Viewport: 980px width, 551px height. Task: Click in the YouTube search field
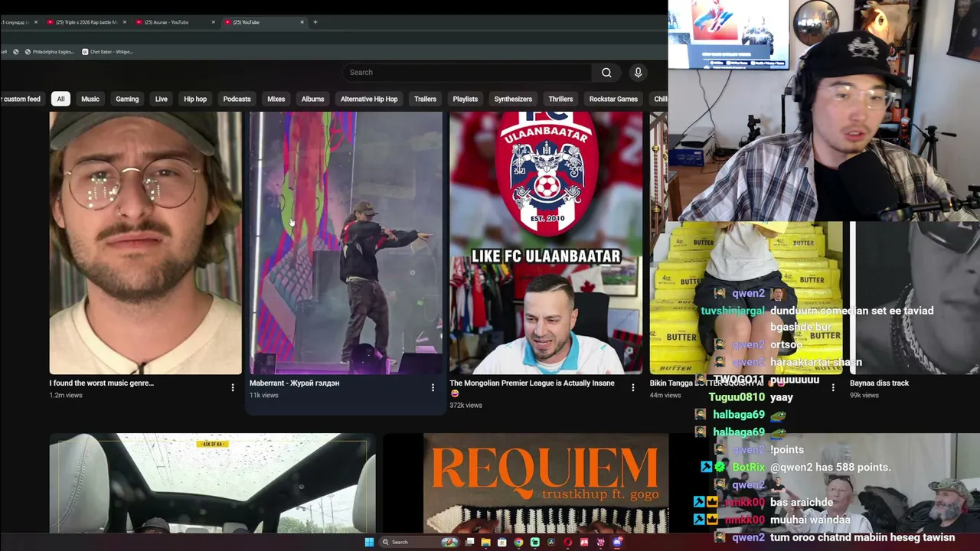[x=467, y=73]
